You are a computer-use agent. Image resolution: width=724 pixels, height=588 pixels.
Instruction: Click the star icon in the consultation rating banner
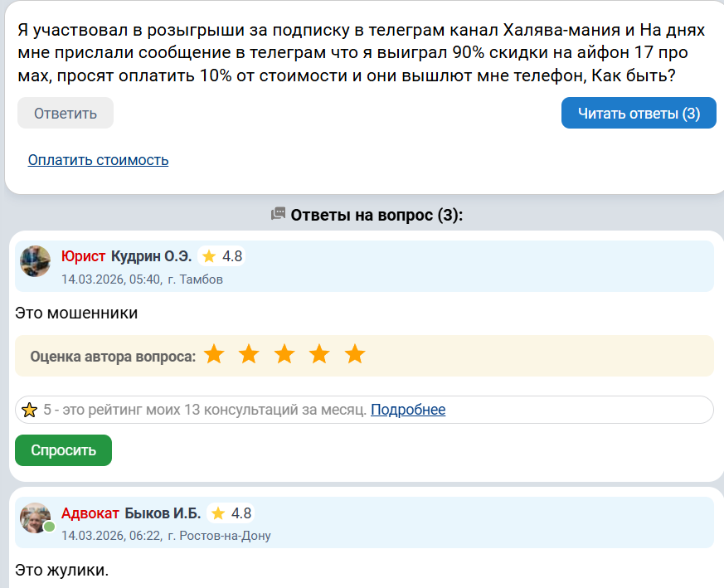pyautogui.click(x=30, y=409)
